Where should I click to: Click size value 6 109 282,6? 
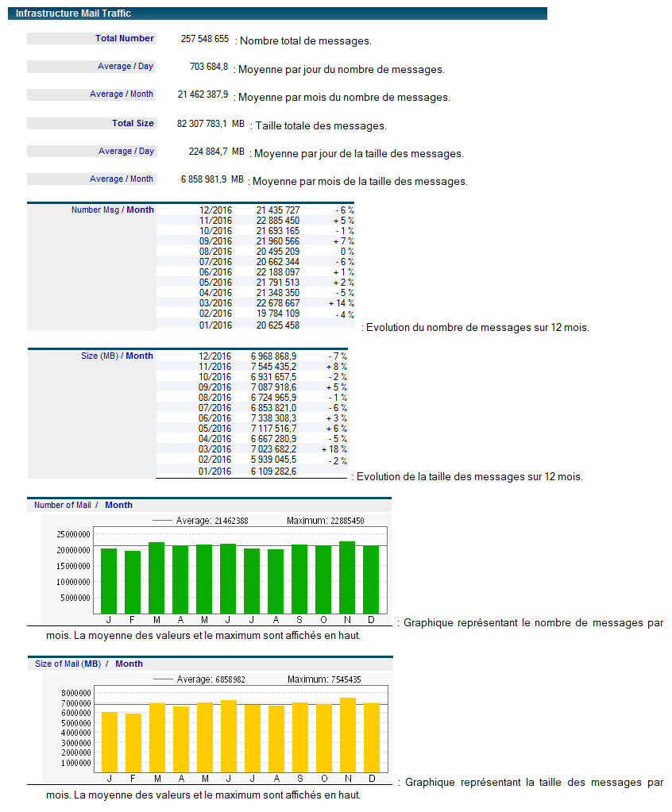[273, 471]
